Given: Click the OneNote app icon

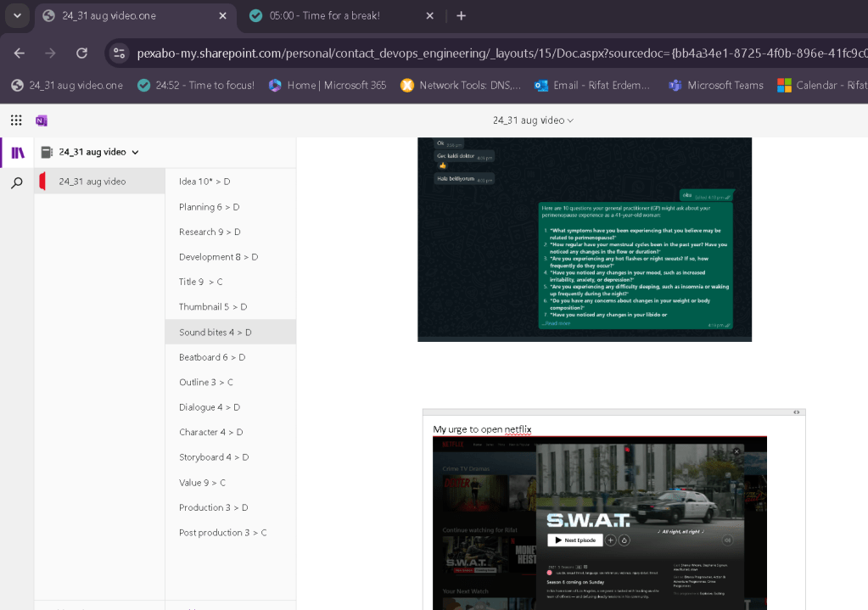Looking at the screenshot, I should tap(42, 120).
